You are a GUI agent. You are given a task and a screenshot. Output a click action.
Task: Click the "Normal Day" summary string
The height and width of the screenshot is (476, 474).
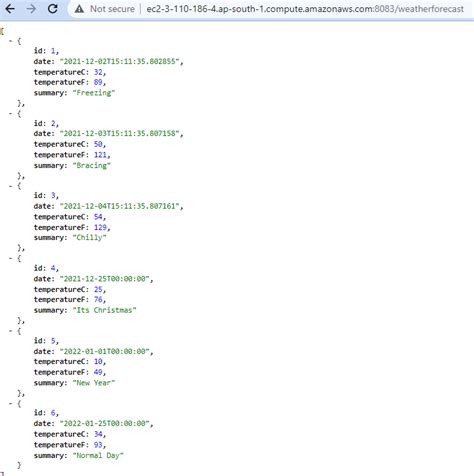[x=98, y=455]
